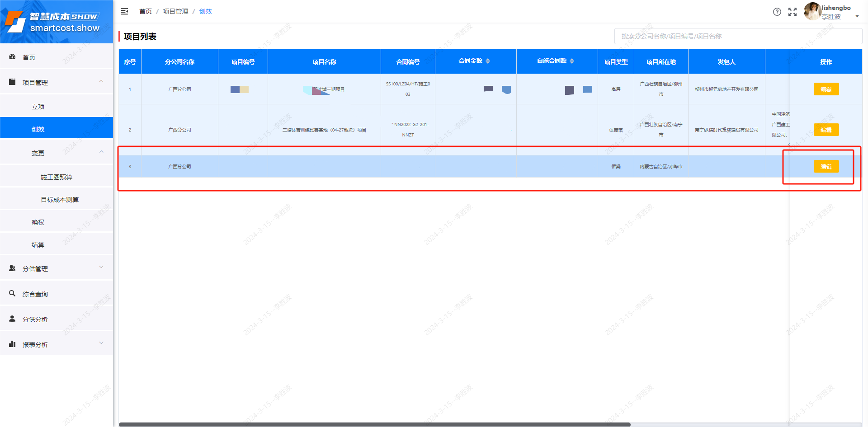This screenshot has width=868, height=427.
Task: Click the sidebar collapse hamburger icon
Action: 124,11
